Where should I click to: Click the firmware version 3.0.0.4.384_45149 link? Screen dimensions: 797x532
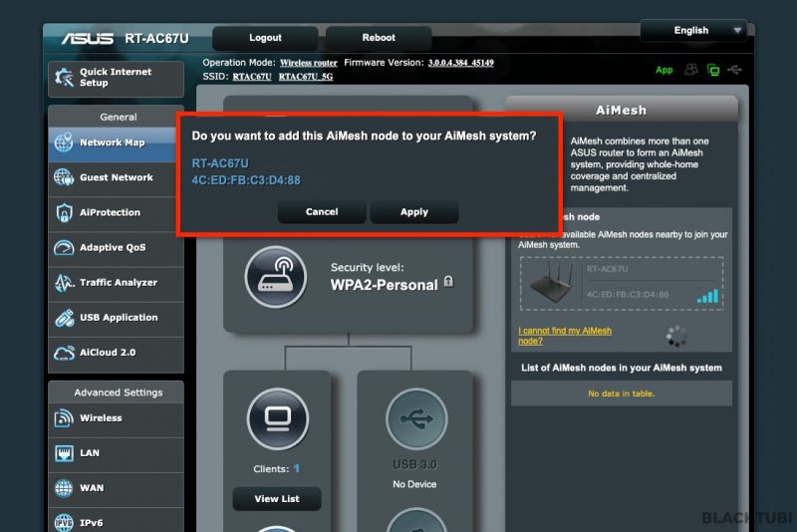click(460, 63)
